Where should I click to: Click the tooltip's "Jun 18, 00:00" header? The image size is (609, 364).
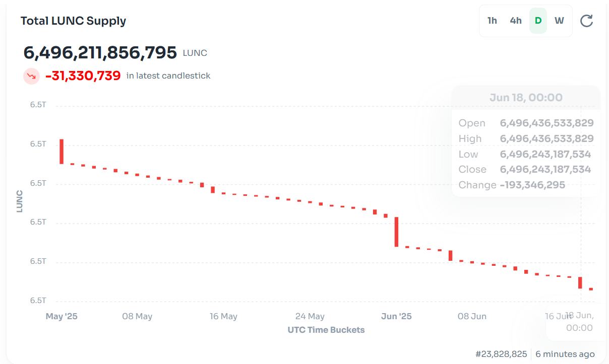pos(526,98)
